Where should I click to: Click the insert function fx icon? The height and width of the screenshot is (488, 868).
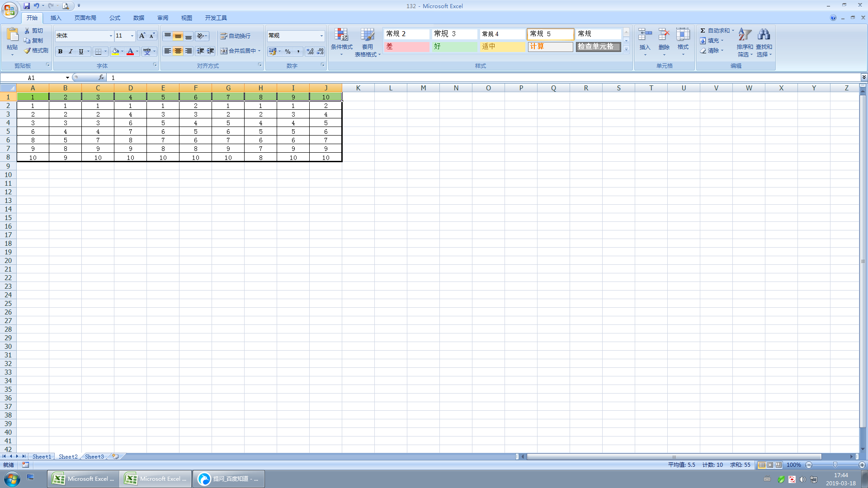pyautogui.click(x=101, y=78)
